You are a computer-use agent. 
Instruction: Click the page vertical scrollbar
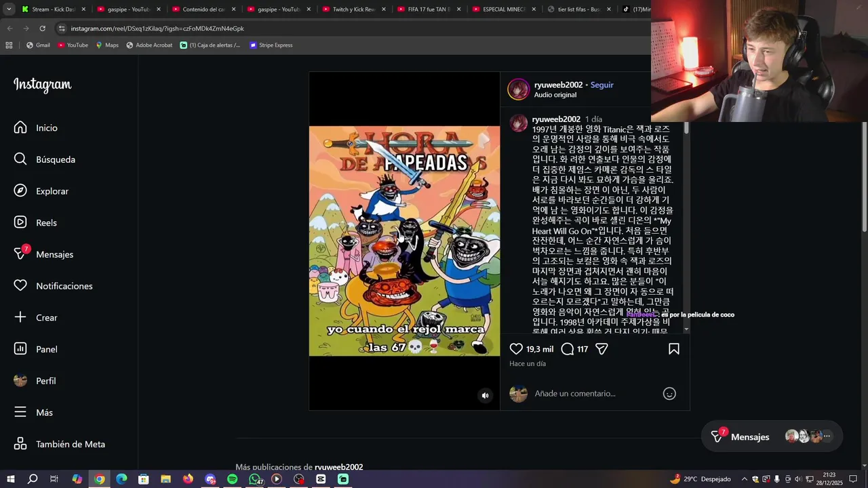click(864, 176)
